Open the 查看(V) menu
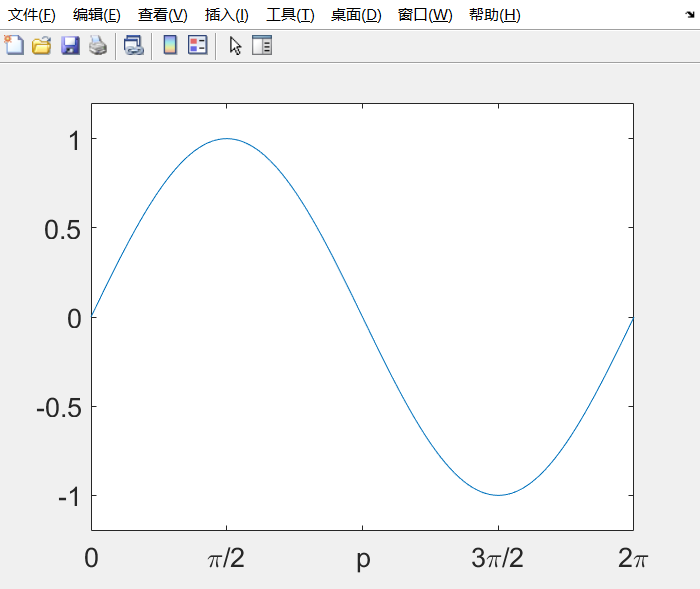Screen dimensions: 700x589 (x=162, y=15)
